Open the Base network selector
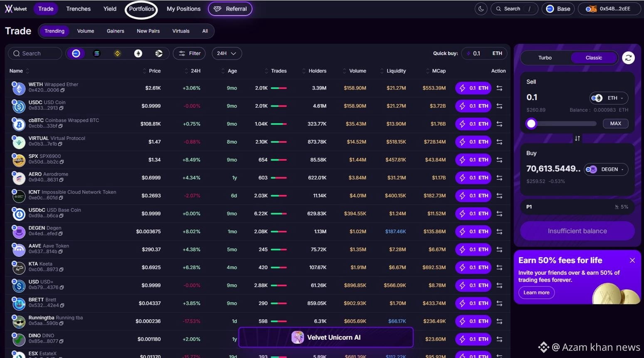Image resolution: width=644 pixels, height=358 pixels. pyautogui.click(x=558, y=9)
